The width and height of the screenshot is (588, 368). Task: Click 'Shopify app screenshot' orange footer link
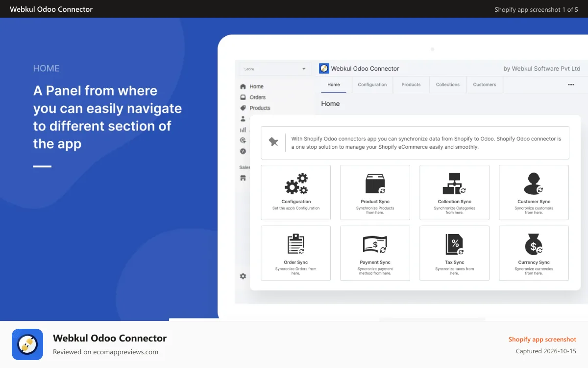pyautogui.click(x=542, y=339)
